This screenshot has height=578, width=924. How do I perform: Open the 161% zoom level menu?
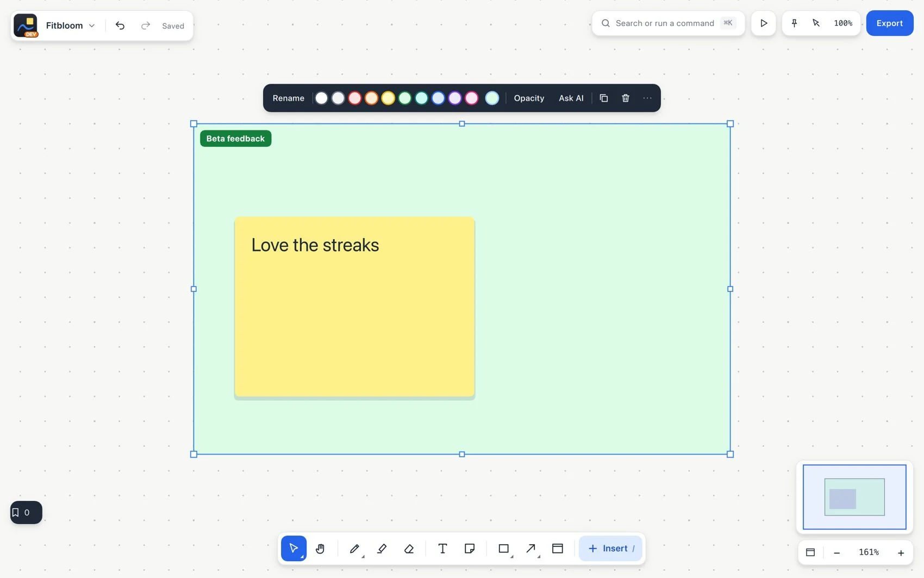869,552
